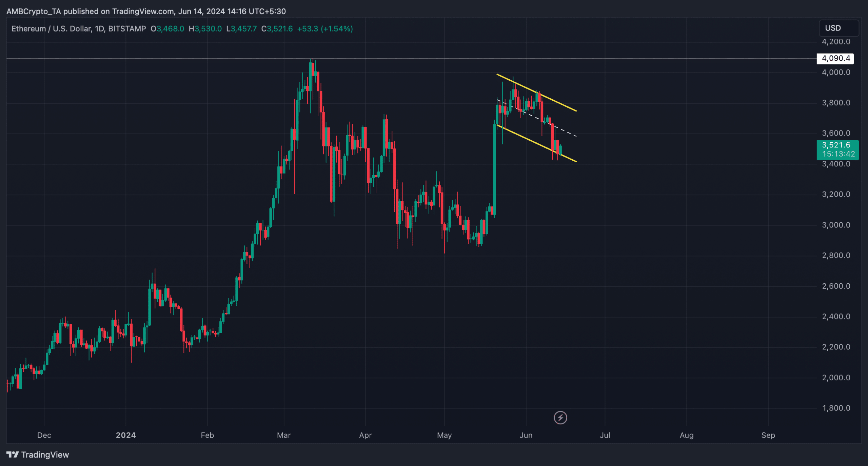
Task: Click the close value C3,521.6
Action: pyautogui.click(x=277, y=29)
